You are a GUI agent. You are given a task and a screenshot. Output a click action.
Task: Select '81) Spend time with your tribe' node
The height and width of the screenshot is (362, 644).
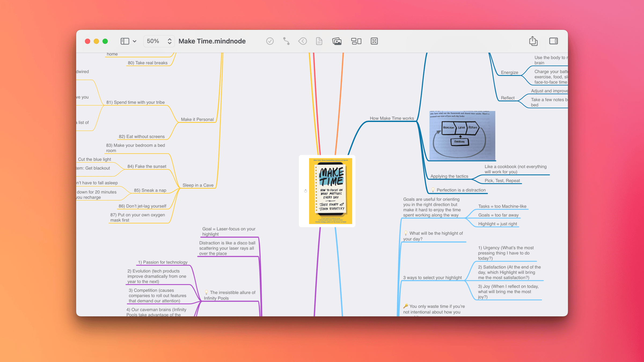click(136, 102)
